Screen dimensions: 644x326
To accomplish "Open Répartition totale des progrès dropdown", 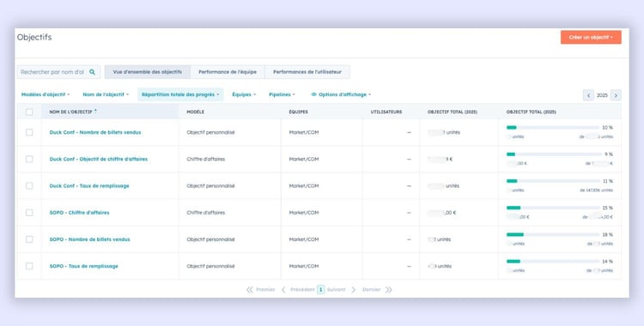I will pos(180,94).
